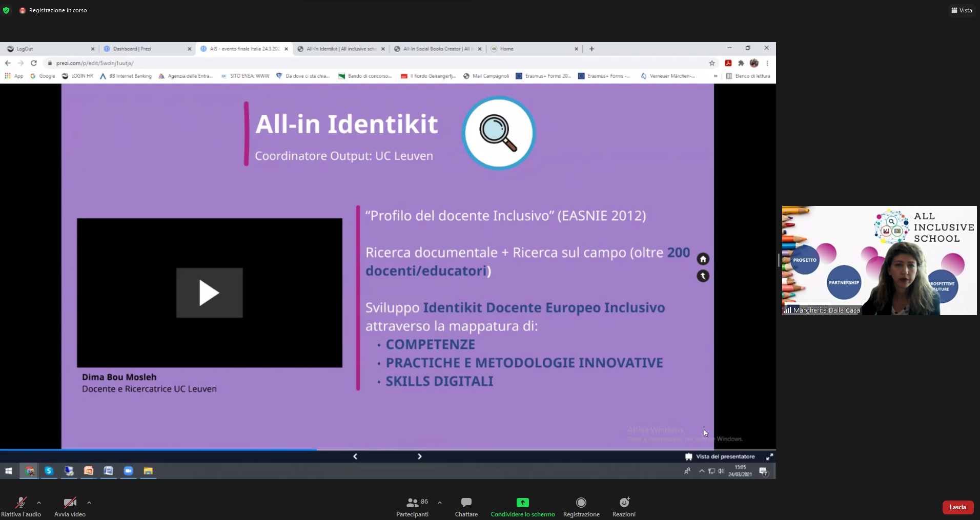Expand the arrow beside Partecipanti
Image resolution: width=980 pixels, height=520 pixels.
click(x=440, y=503)
